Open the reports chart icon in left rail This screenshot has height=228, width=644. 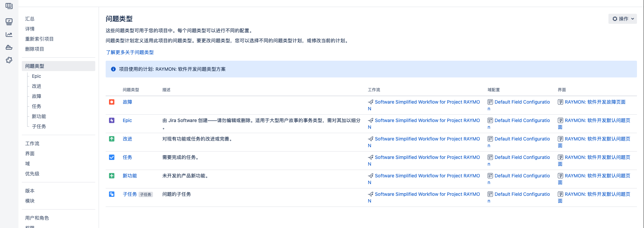tap(9, 35)
